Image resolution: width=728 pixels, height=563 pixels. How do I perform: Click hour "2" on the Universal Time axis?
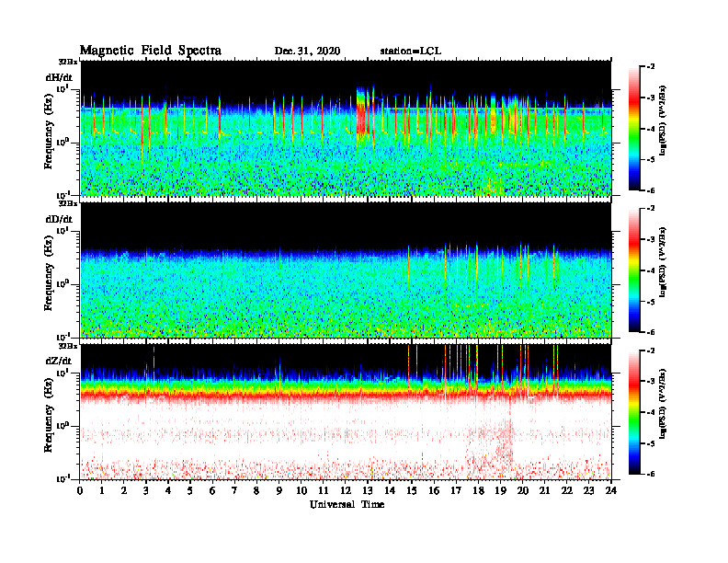pyautogui.click(x=124, y=490)
